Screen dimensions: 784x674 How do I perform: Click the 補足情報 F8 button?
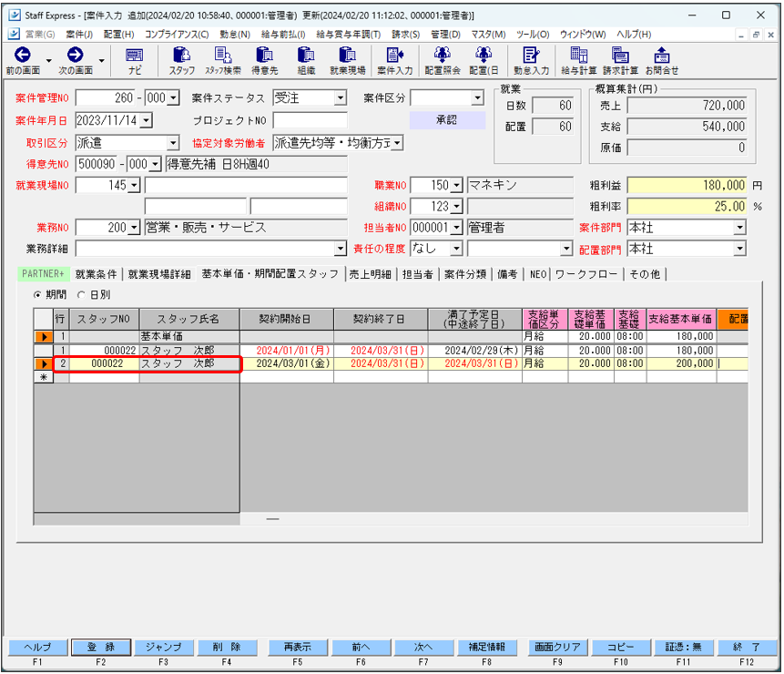coord(486,647)
